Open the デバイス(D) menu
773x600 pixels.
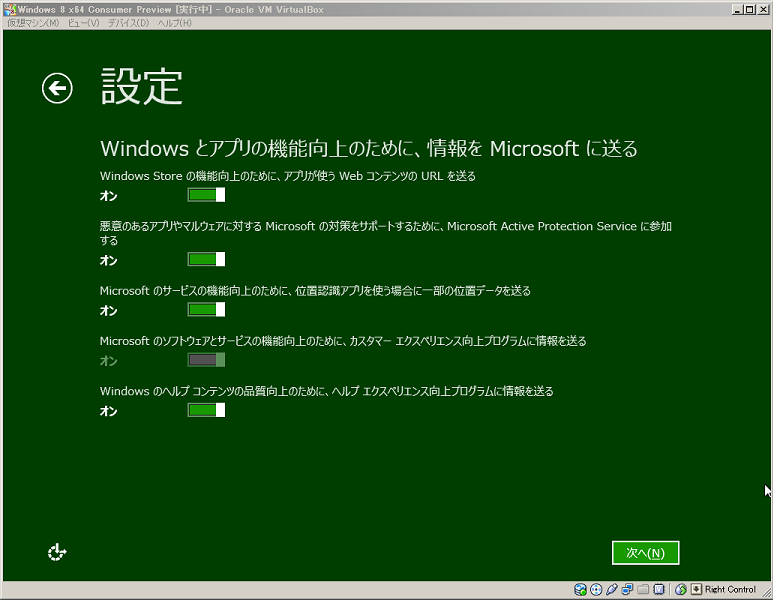(128, 23)
